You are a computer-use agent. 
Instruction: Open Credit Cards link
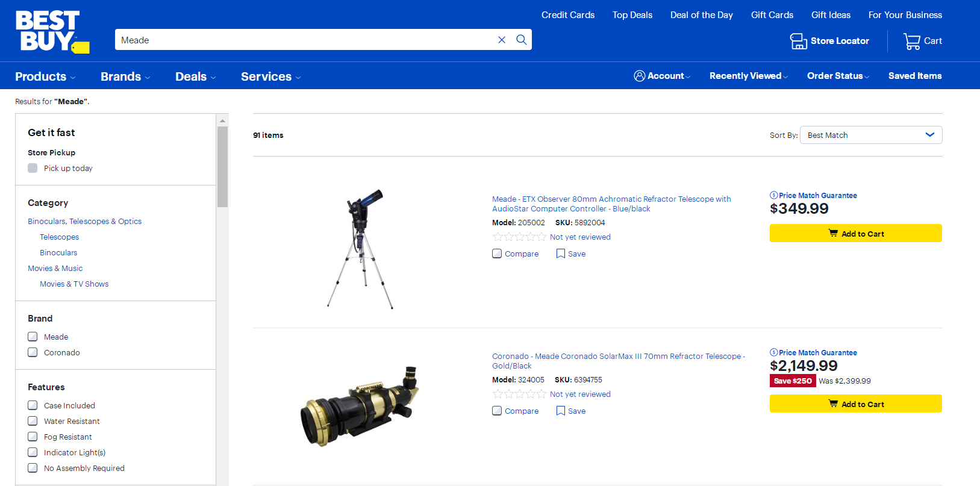[568, 15]
